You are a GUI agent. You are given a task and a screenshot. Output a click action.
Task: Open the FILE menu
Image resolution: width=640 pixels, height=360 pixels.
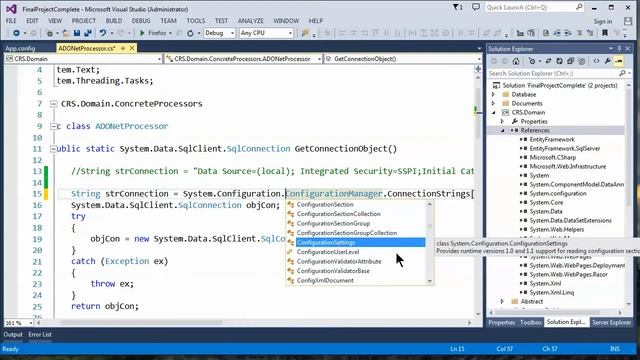point(11,21)
